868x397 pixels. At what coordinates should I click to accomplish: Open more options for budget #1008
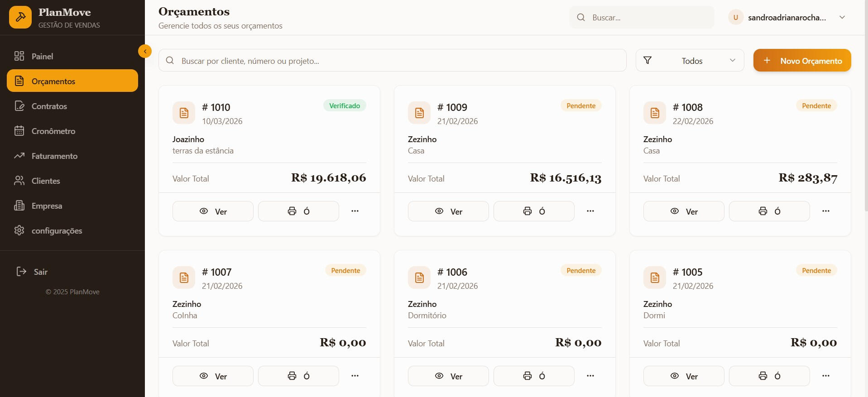pyautogui.click(x=825, y=211)
